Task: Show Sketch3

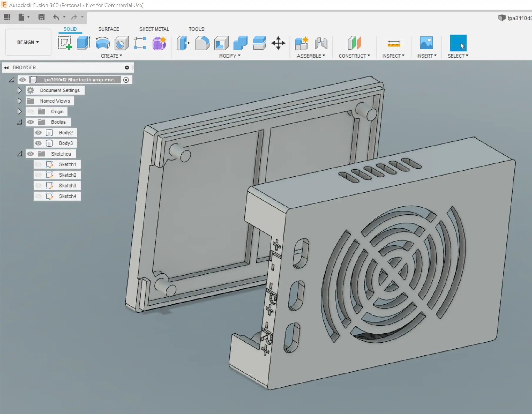Action: coord(38,186)
